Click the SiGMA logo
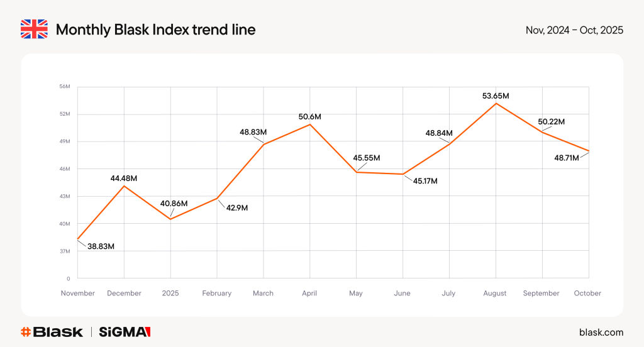This screenshot has height=347, width=644. pos(125,332)
